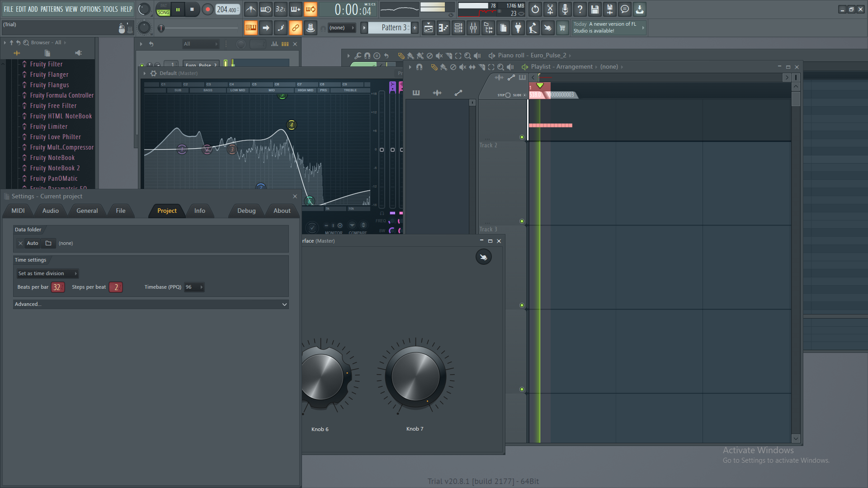Click the Save project icon
The height and width of the screenshot is (488, 868).
[x=595, y=9]
